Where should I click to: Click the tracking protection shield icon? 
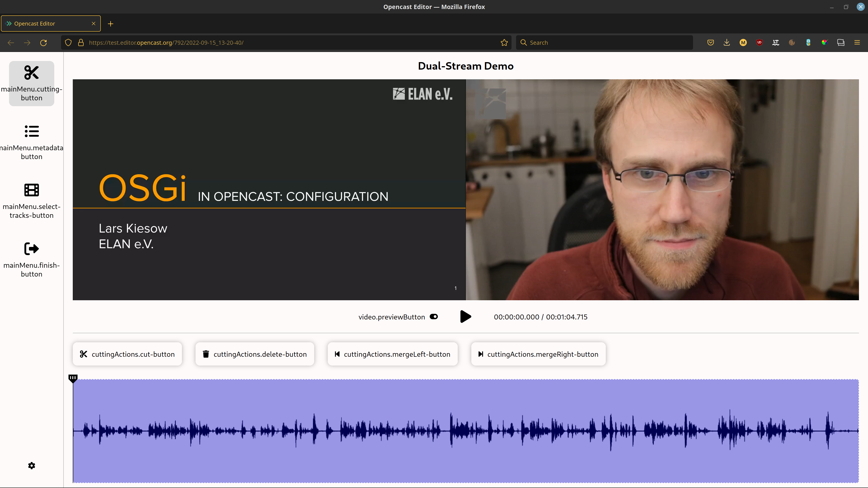click(68, 42)
